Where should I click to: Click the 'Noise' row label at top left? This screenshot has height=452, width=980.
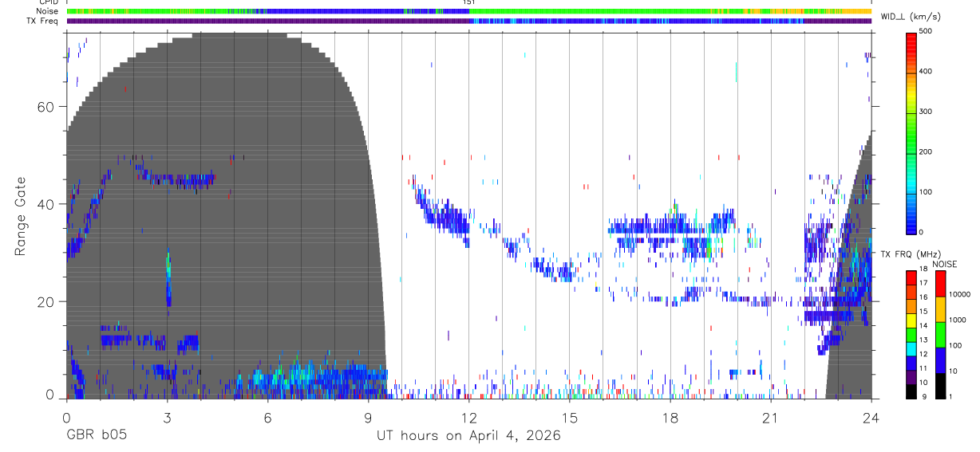[x=49, y=11]
